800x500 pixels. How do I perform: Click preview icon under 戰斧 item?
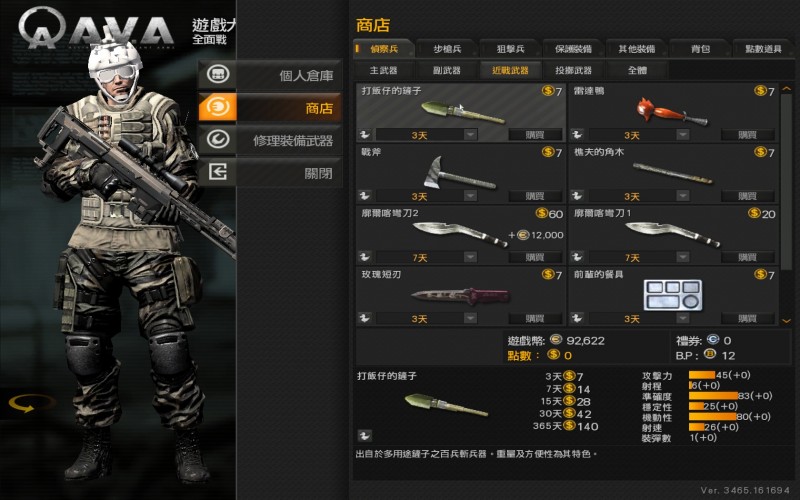364,196
